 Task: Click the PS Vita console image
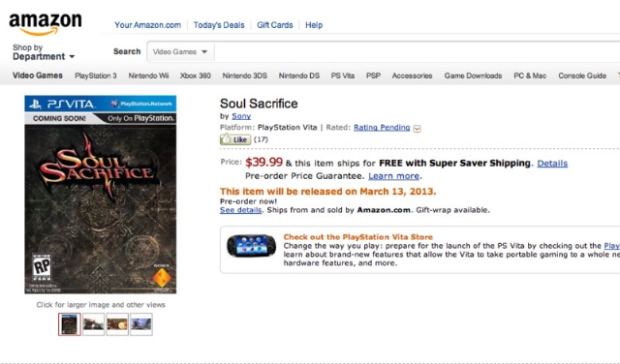252,246
